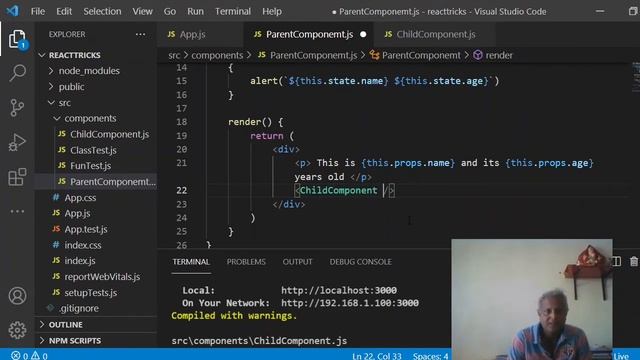This screenshot has width=640, height=360.
Task: Click the unsaved dot on ParentComponemt.js tab
Action: [x=363, y=34]
